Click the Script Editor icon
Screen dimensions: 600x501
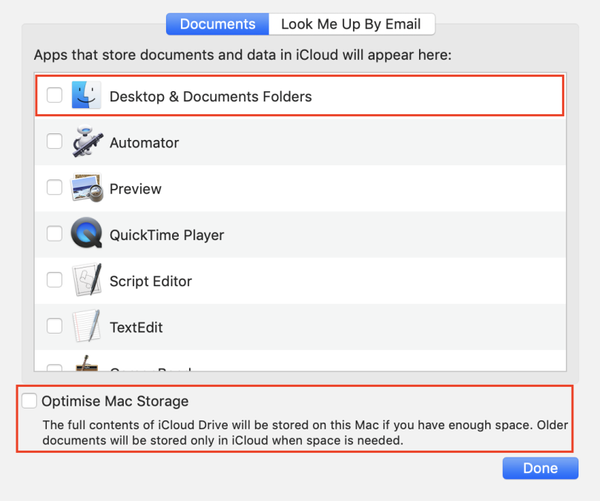click(x=86, y=281)
